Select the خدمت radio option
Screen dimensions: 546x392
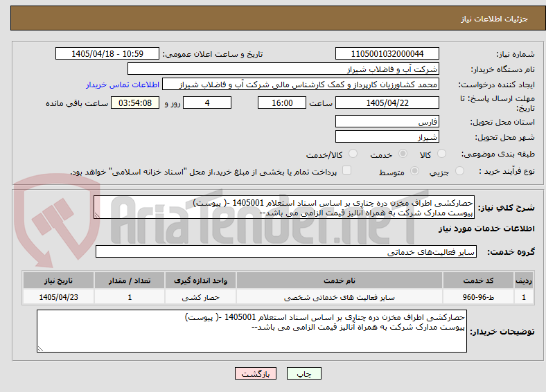(403, 154)
